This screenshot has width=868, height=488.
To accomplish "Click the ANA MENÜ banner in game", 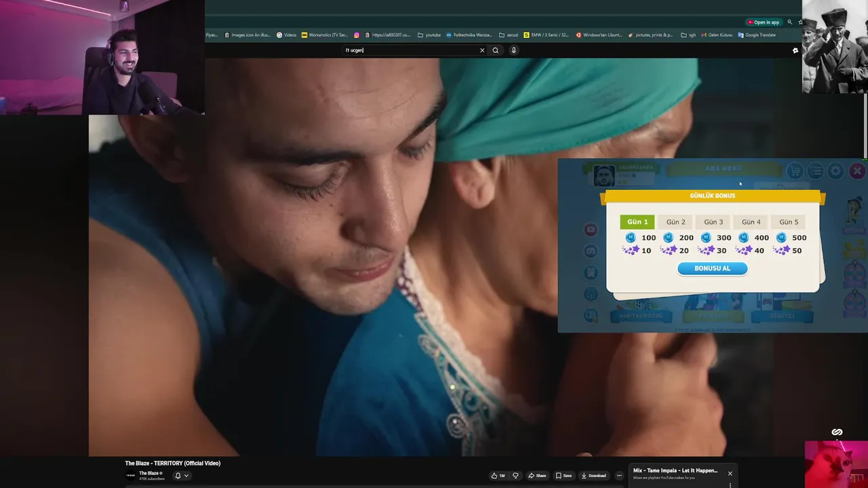I will click(724, 168).
